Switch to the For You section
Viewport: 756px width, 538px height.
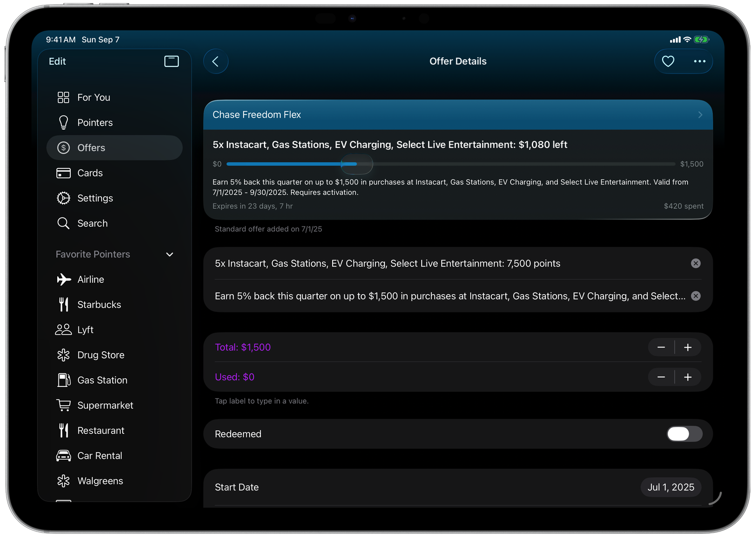pyautogui.click(x=93, y=98)
